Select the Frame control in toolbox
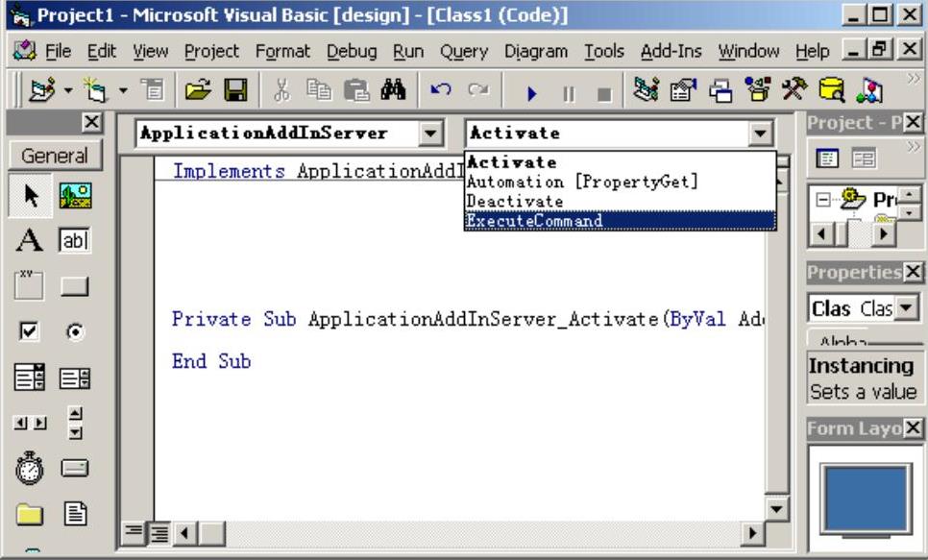928x560 pixels. click(29, 285)
